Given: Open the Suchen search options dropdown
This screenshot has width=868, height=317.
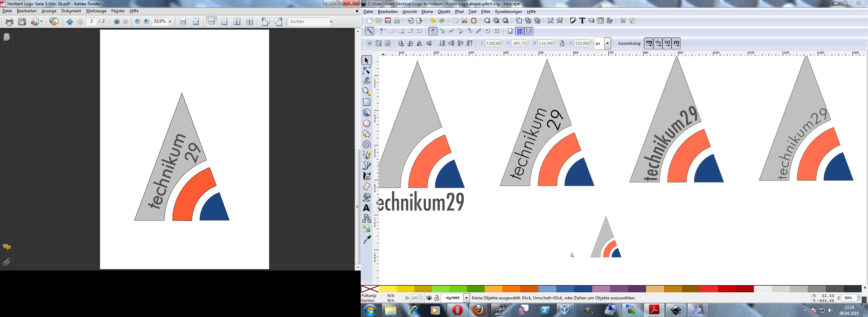Looking at the screenshot, I should [x=331, y=21].
